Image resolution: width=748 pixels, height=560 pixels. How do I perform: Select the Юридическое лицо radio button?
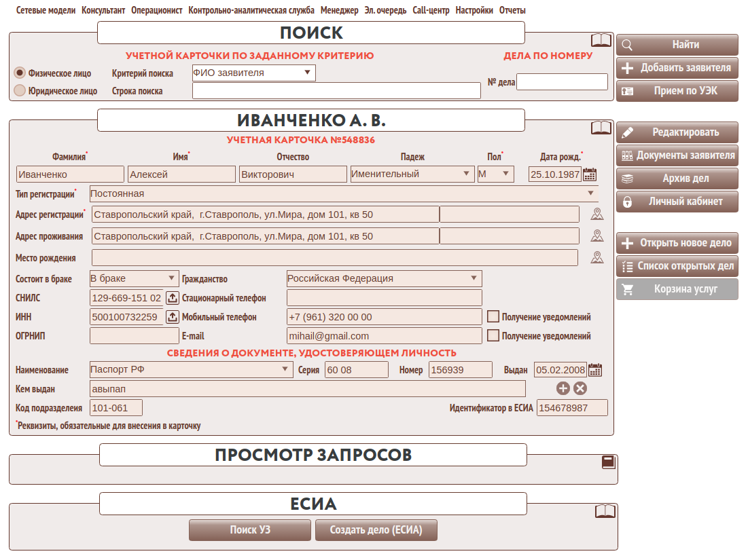20,90
